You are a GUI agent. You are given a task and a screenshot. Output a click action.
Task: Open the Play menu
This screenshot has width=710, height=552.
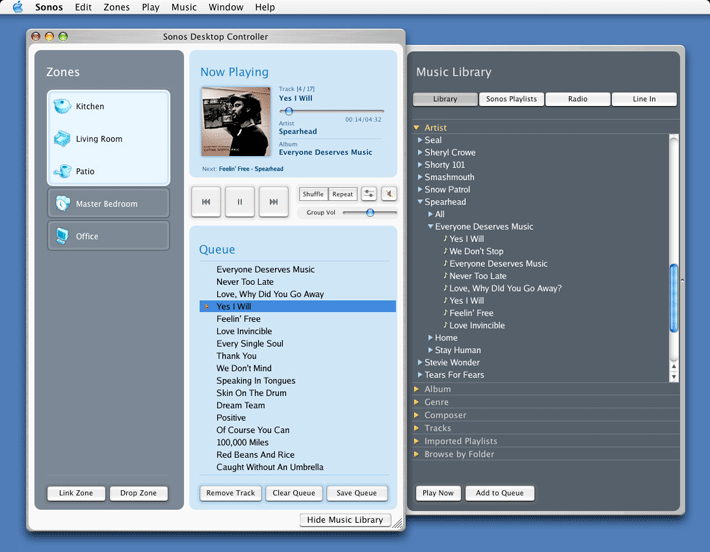pos(150,7)
